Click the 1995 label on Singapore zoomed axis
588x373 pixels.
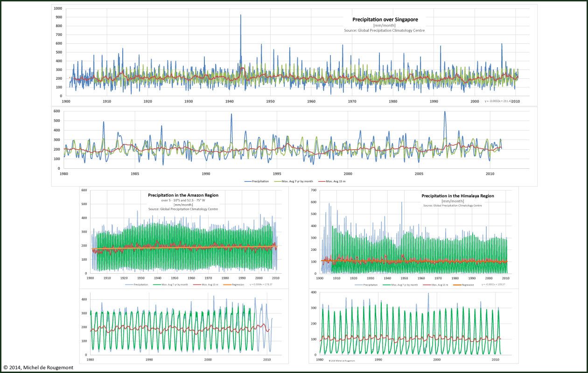pos(277,173)
